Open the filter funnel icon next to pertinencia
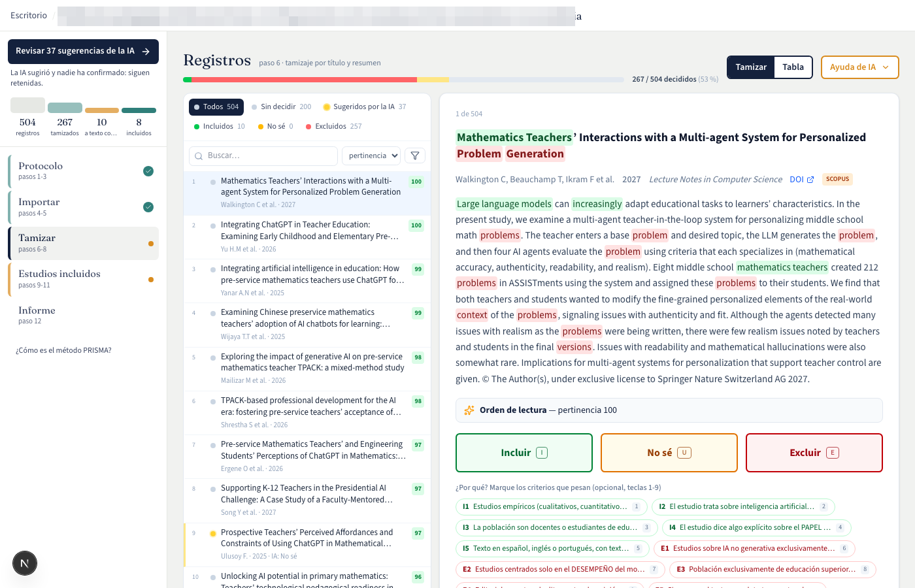Image resolution: width=915 pixels, height=588 pixels. pyautogui.click(x=415, y=155)
